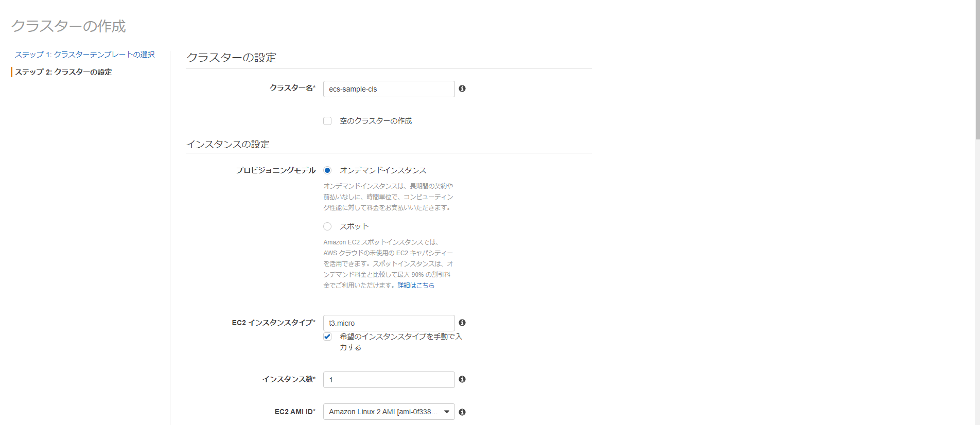Click info icon next to インスタンス数 field

462,379
